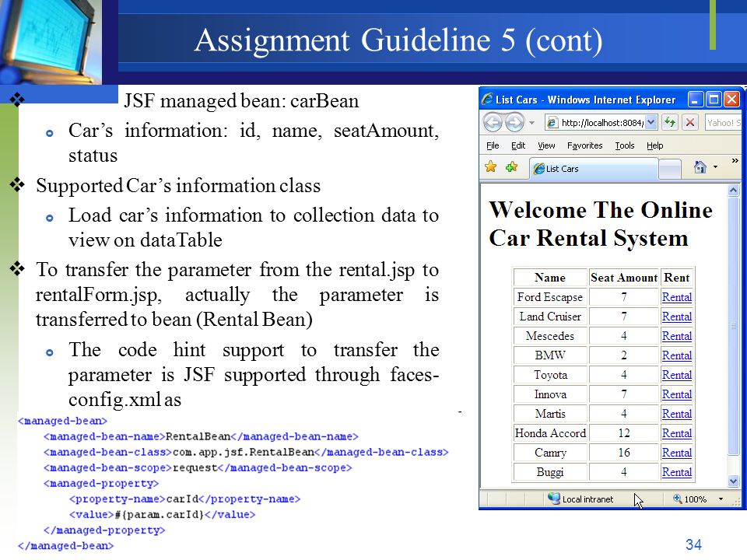Click Rental link for Land Cruiser
The width and height of the screenshot is (747, 560).
pos(676,317)
